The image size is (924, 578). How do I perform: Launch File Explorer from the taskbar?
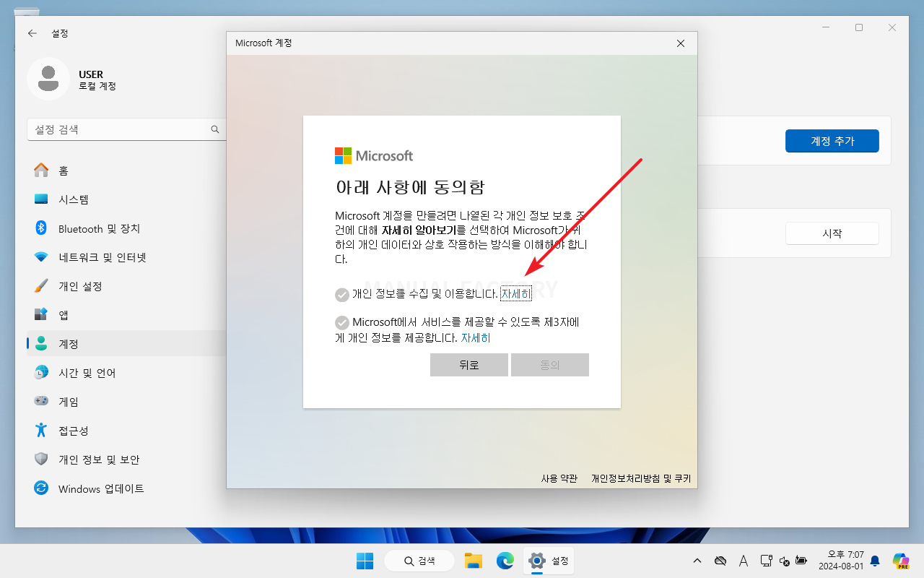coord(473,561)
